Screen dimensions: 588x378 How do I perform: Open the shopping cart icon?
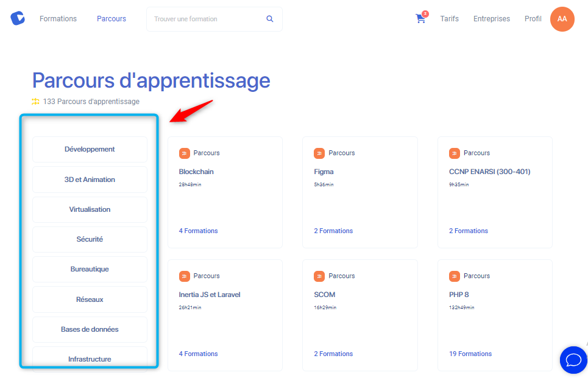(420, 19)
